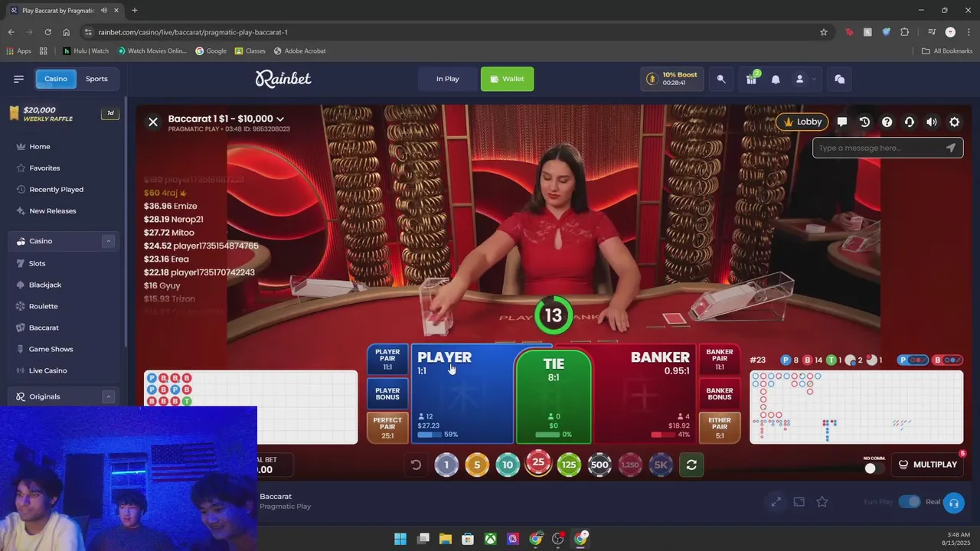
Task: Select the green 125 chip
Action: click(x=569, y=465)
